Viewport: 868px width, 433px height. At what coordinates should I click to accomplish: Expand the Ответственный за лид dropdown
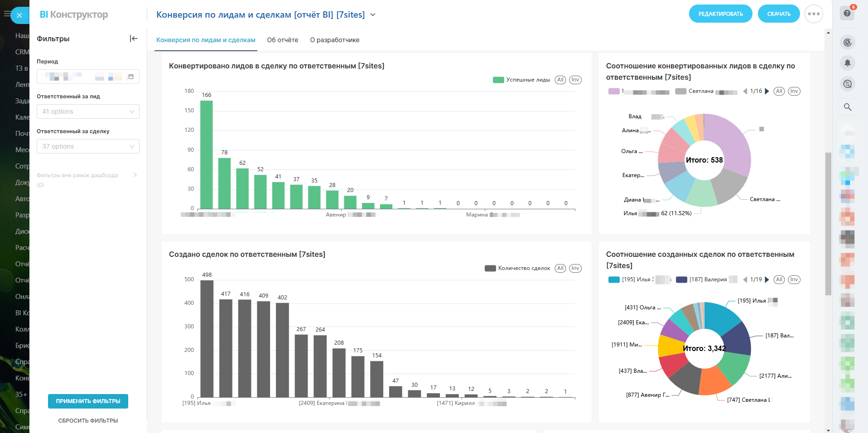pyautogui.click(x=88, y=111)
